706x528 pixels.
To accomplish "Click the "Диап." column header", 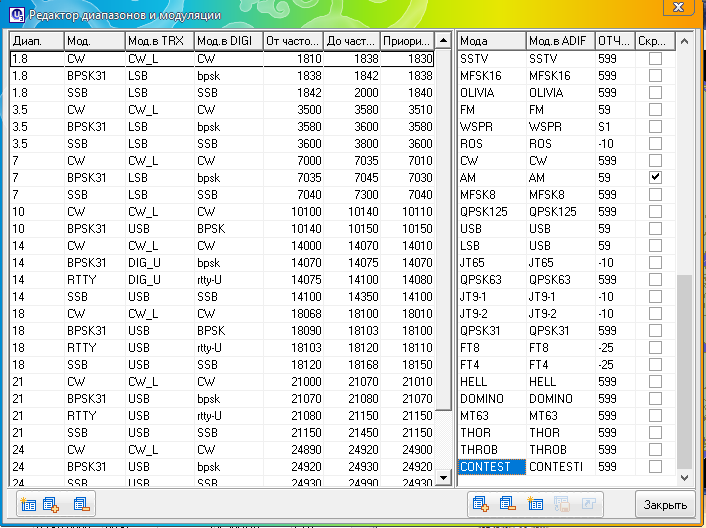I will point(36,41).
